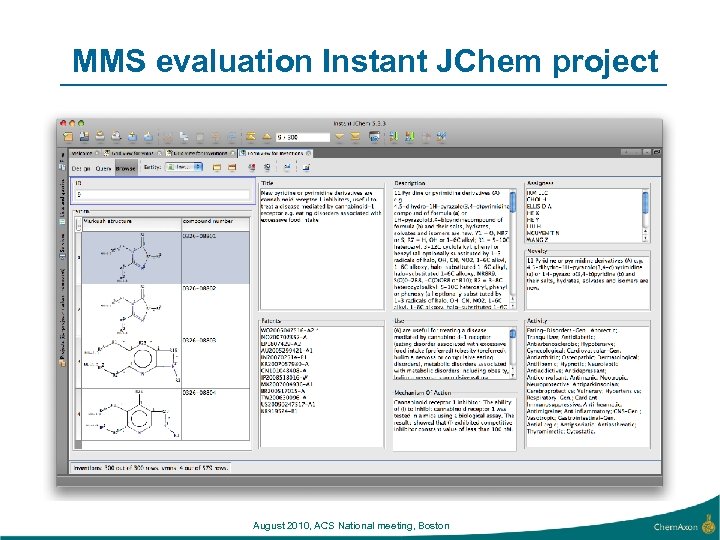720x540 pixels.
Task: Close the Form view for inventions tab
Action: pyautogui.click(x=309, y=153)
